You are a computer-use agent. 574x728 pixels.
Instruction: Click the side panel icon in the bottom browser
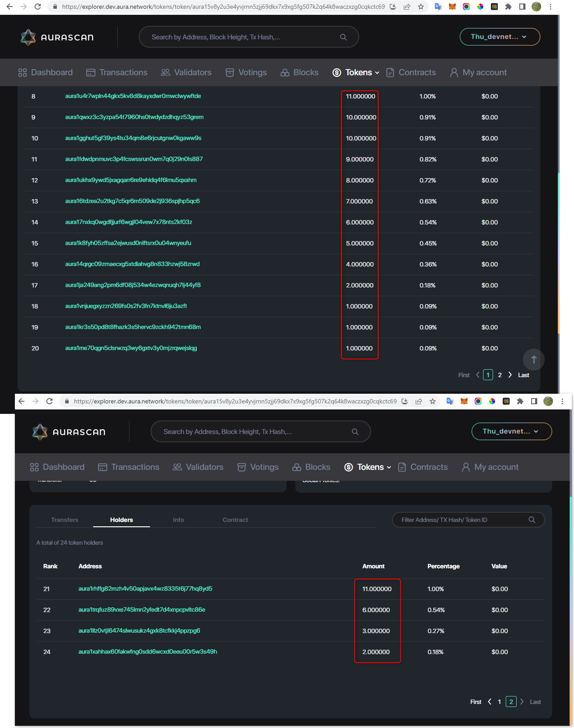pyautogui.click(x=534, y=401)
